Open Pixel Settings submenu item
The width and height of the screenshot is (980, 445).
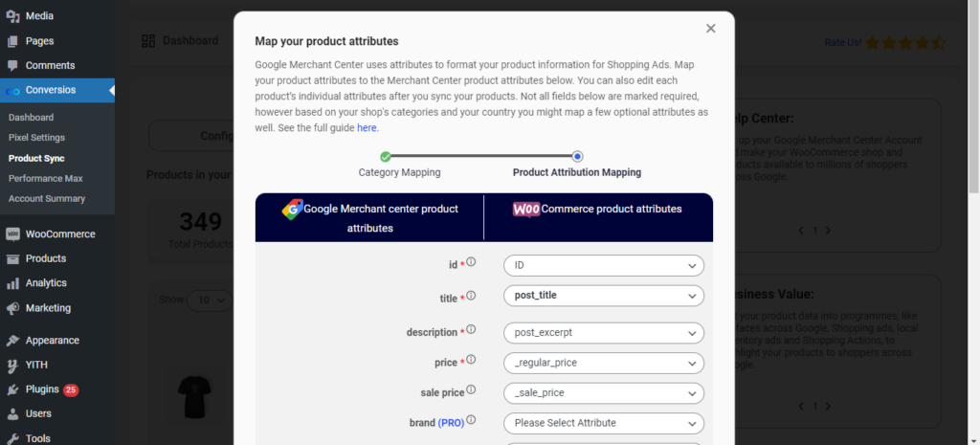pos(37,138)
